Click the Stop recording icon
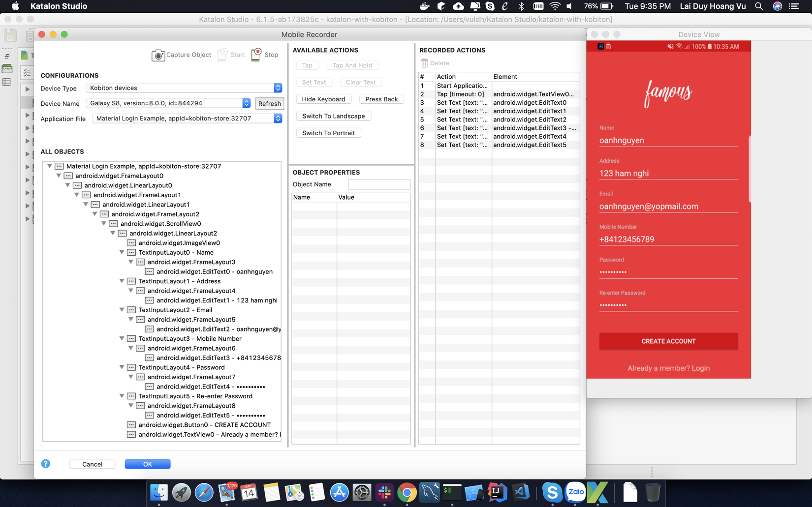The width and height of the screenshot is (812, 507). (256, 55)
